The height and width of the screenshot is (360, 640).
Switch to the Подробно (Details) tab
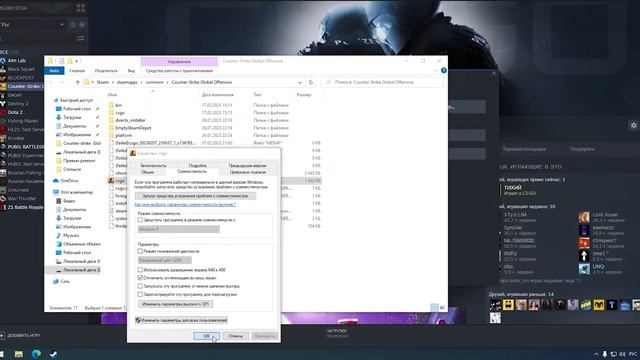[x=198, y=166]
